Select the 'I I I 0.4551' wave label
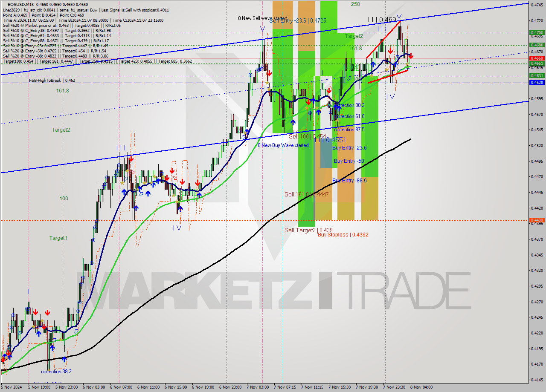Viewport: 546px width, 392px height. (x=330, y=140)
